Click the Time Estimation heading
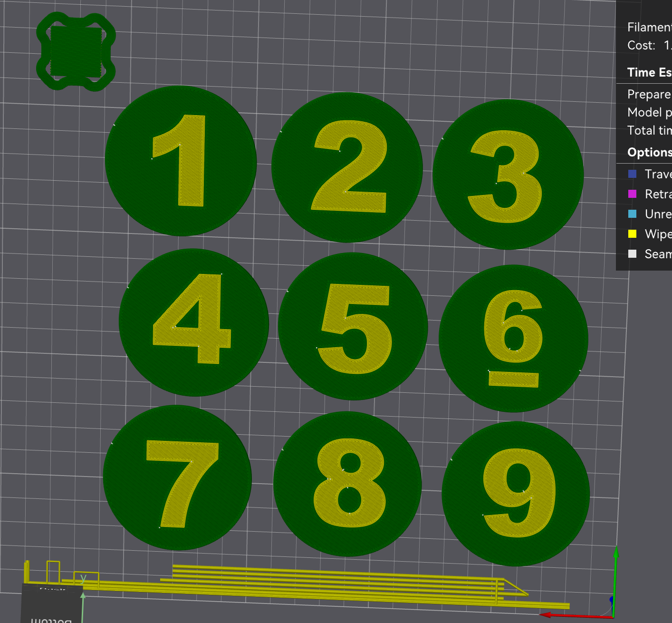Image resolution: width=672 pixels, height=623 pixels. coord(649,72)
